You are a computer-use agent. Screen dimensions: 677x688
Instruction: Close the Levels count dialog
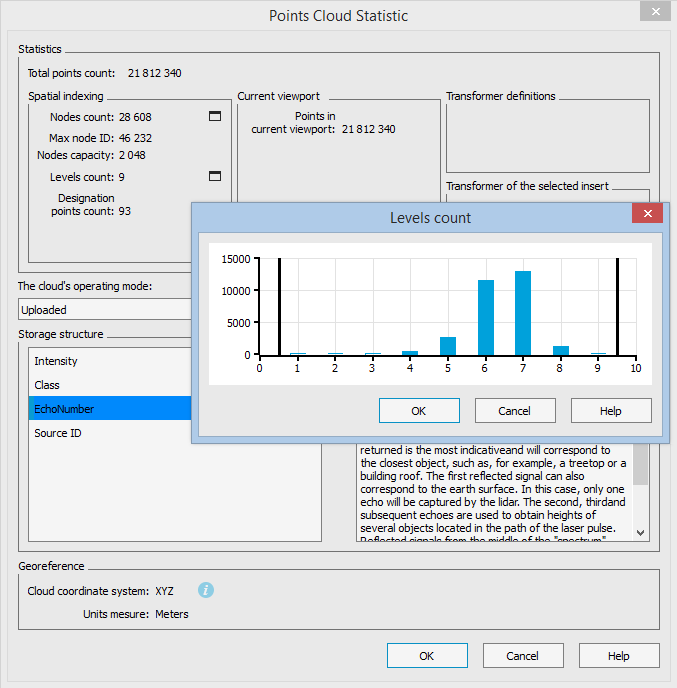click(648, 214)
